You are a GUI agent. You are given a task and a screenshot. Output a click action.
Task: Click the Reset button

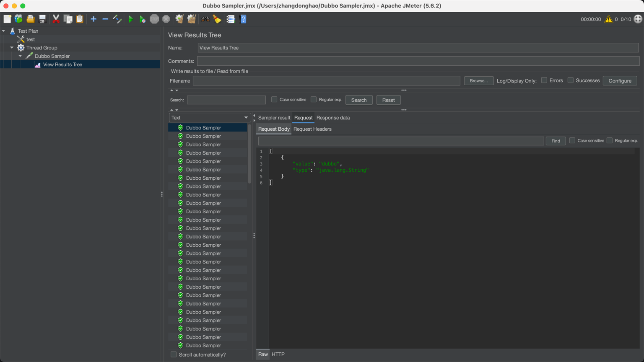pyautogui.click(x=388, y=100)
